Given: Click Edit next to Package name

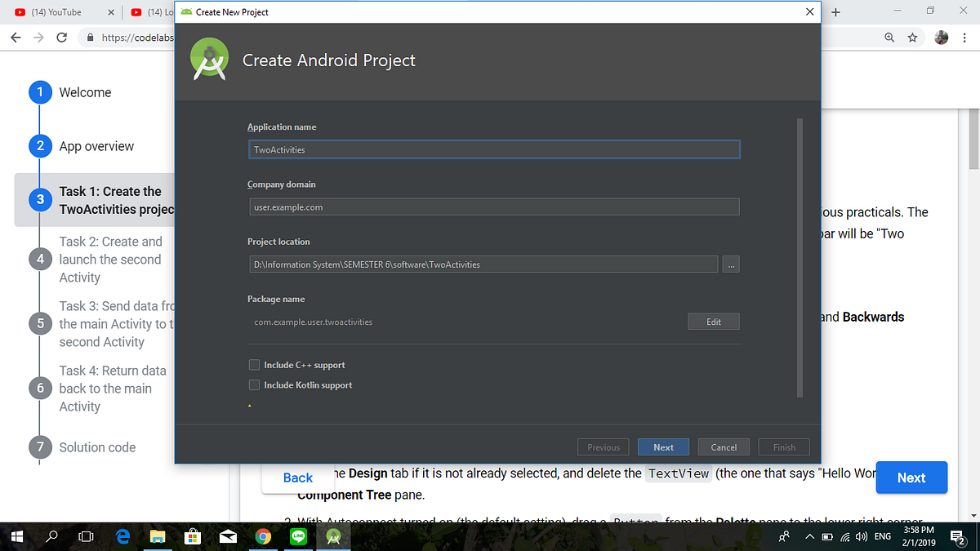Looking at the screenshot, I should (713, 321).
